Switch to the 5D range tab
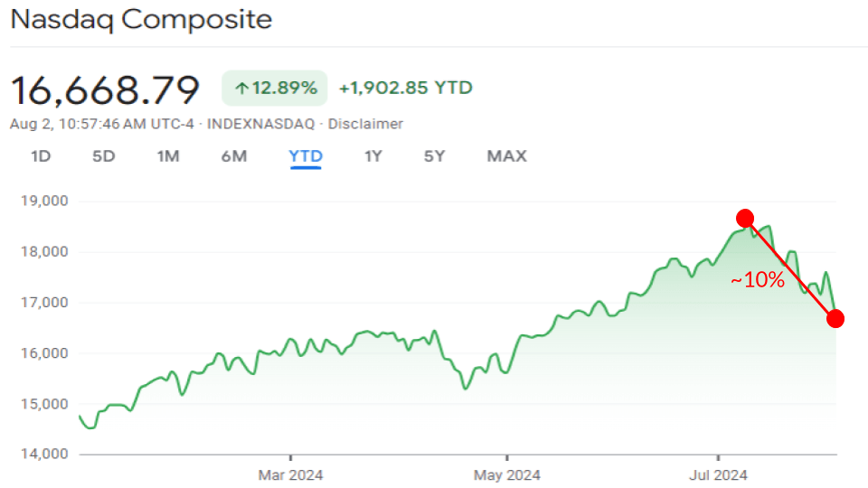The width and height of the screenshot is (868, 488). click(104, 156)
